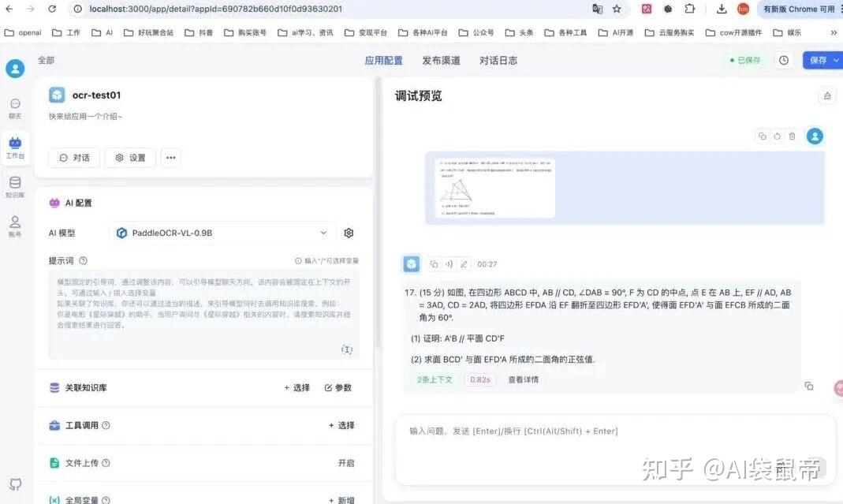
Task: Delete the uploaded image message via the trash icon
Action: point(793,136)
